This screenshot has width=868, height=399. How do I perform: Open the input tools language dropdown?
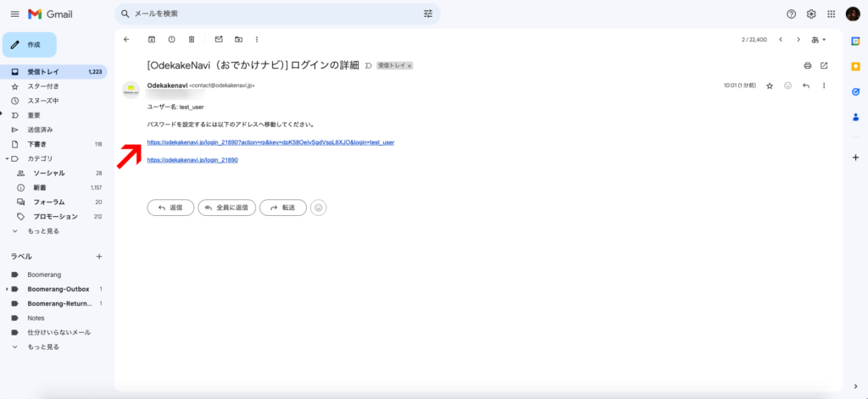(x=819, y=39)
